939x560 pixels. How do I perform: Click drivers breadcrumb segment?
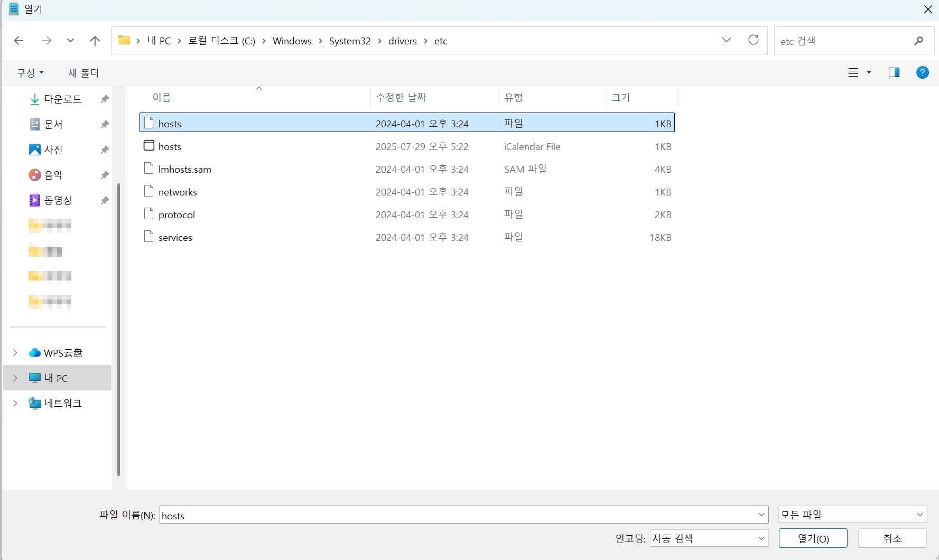tap(402, 41)
